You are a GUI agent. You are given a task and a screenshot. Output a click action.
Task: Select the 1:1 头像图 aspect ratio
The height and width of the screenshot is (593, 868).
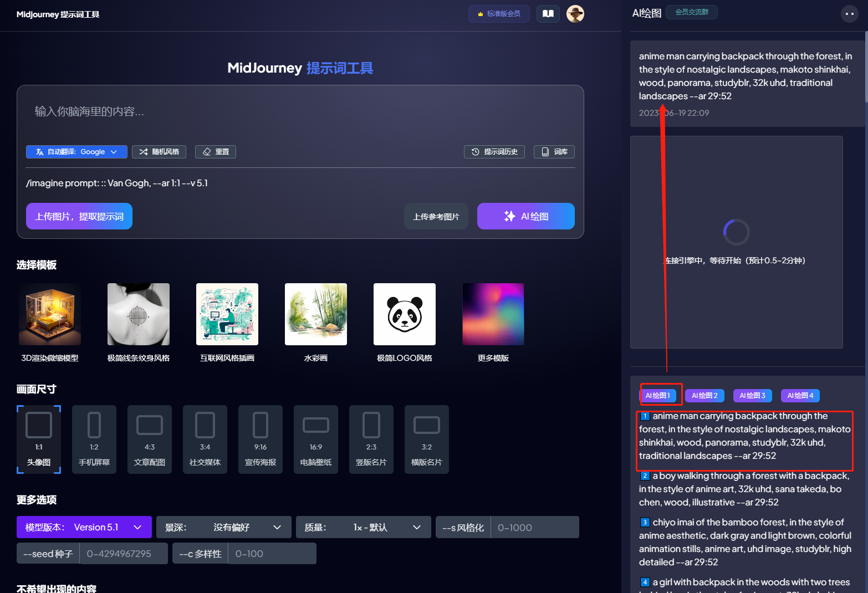point(39,439)
